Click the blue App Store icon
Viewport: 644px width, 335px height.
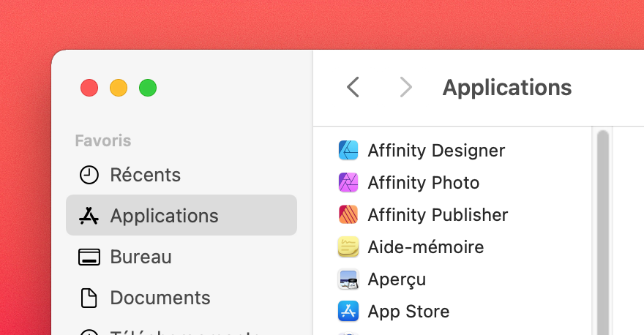point(348,312)
